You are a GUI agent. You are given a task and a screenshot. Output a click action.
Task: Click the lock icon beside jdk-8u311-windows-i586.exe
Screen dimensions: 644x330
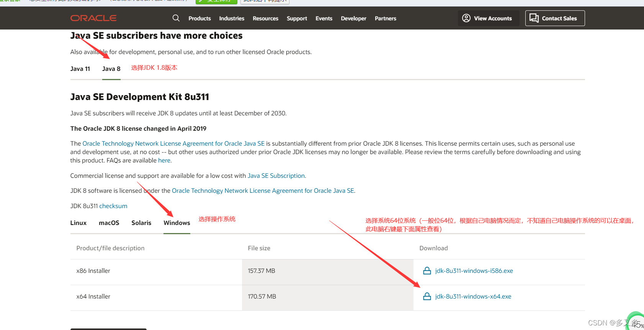click(x=427, y=271)
